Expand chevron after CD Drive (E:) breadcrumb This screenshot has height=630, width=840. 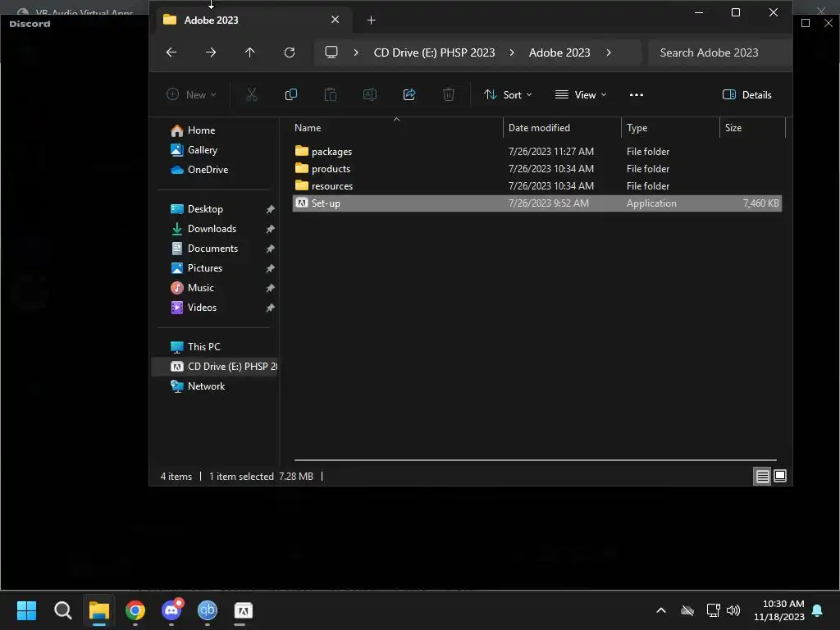pyautogui.click(x=512, y=52)
